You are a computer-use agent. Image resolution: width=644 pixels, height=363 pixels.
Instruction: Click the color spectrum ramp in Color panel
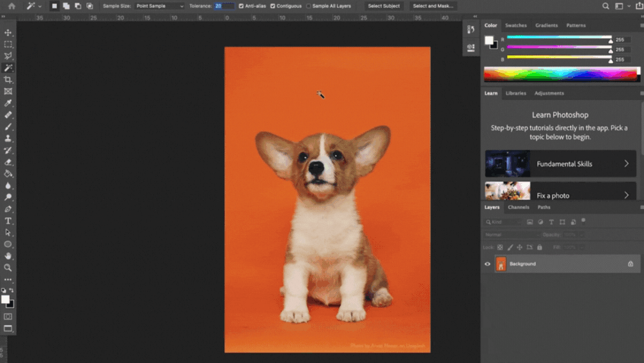click(x=560, y=74)
